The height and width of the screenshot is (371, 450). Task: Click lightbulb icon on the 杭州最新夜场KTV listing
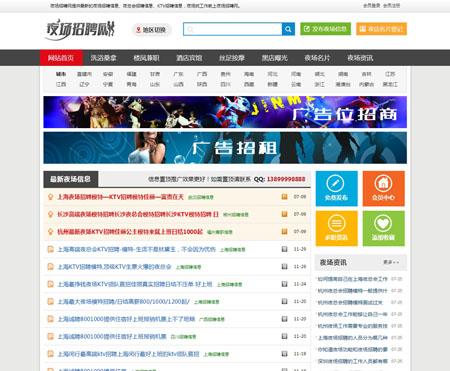pyautogui.click(x=50, y=232)
